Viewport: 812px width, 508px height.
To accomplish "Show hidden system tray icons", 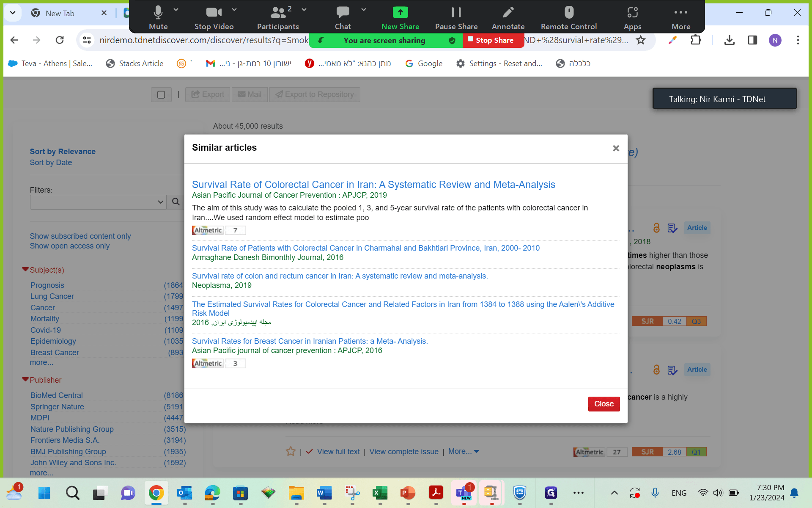I will coord(614,493).
